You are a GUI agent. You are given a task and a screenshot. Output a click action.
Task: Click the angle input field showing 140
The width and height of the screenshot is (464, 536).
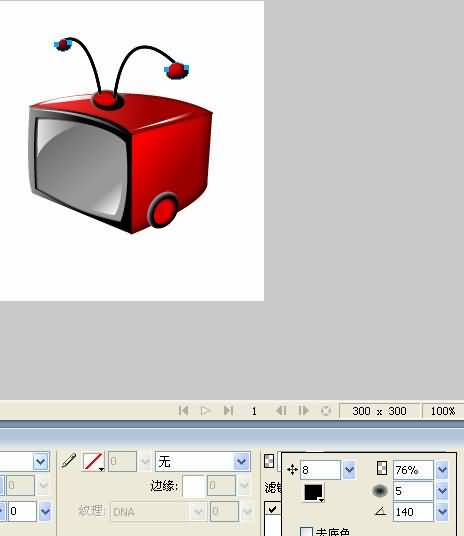[x=413, y=512]
